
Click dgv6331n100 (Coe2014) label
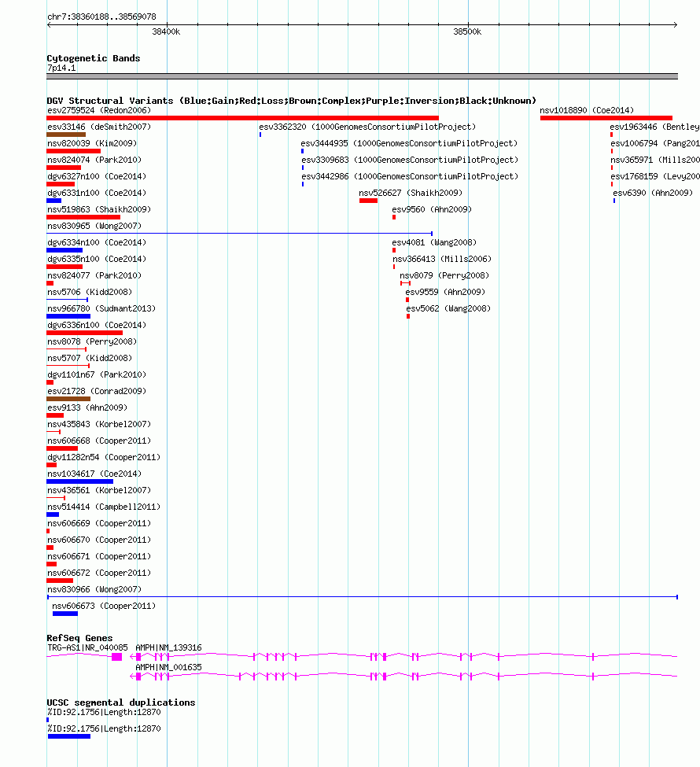(x=97, y=194)
